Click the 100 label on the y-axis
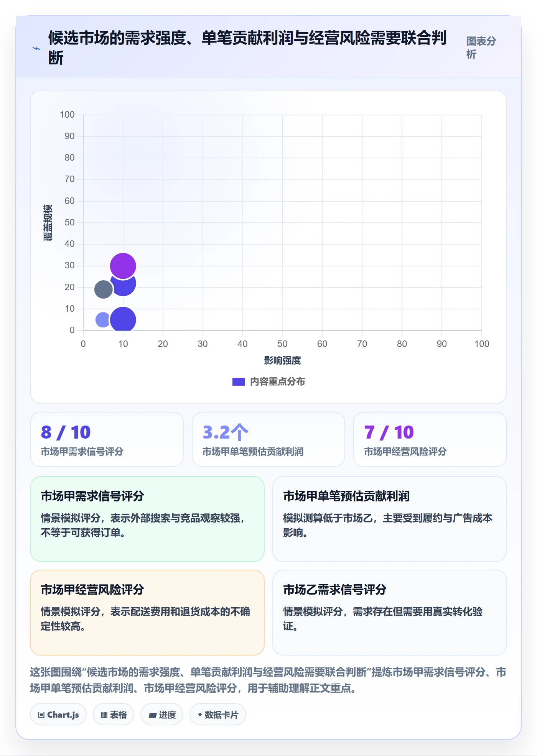This screenshot has width=537, height=756. 67,115
